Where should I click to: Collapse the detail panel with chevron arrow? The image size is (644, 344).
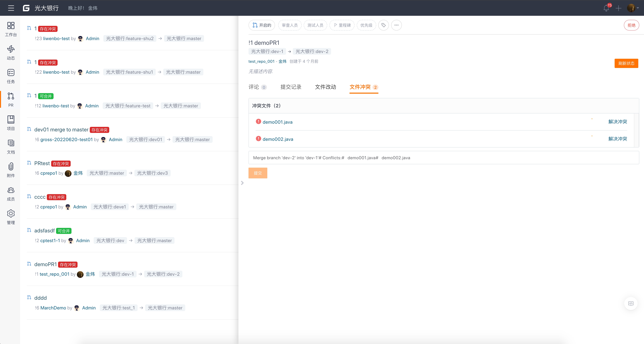point(242,183)
